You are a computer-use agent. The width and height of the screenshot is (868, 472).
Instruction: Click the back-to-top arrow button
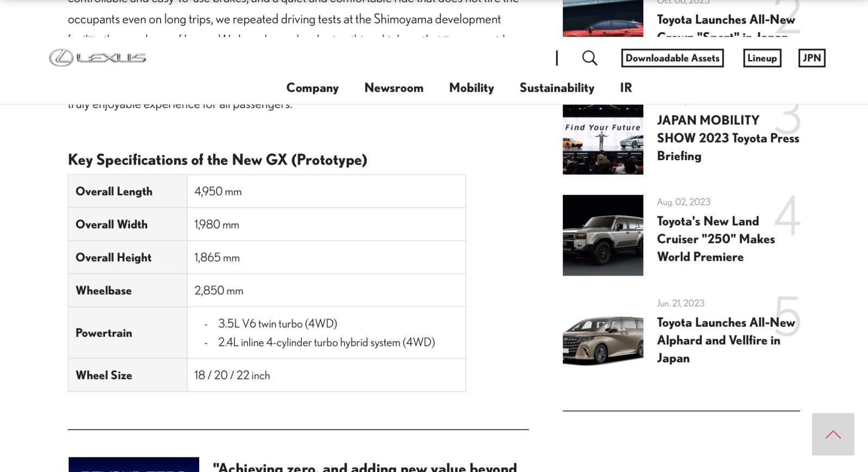click(x=833, y=434)
